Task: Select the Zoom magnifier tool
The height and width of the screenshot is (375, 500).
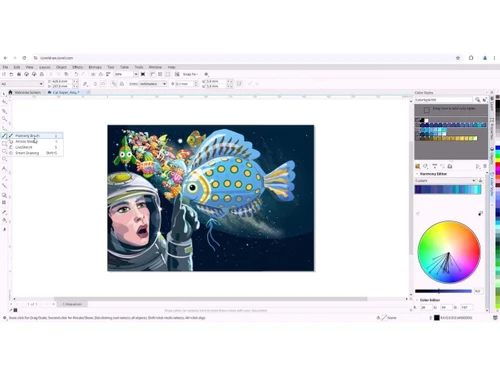Action: [x=4, y=119]
